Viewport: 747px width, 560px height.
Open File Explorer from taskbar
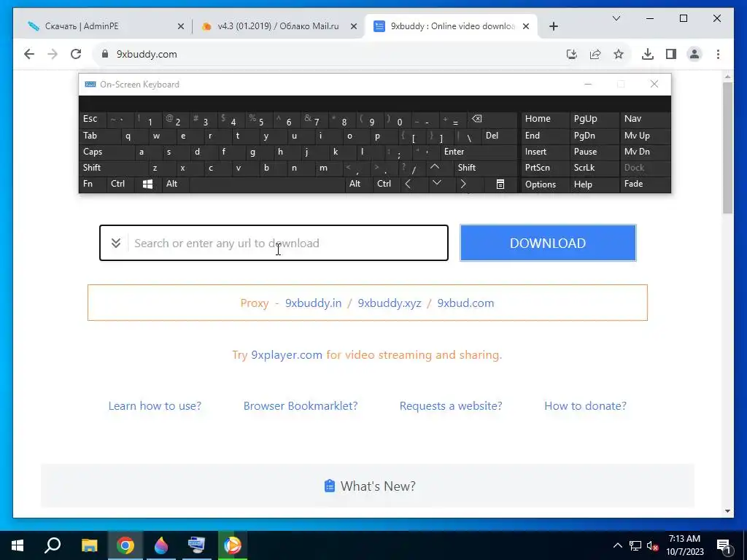89,545
